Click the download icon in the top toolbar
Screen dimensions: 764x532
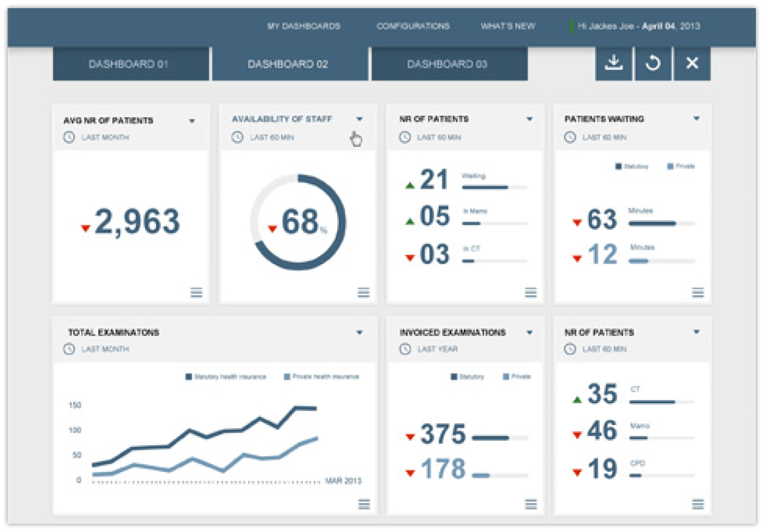pyautogui.click(x=613, y=62)
